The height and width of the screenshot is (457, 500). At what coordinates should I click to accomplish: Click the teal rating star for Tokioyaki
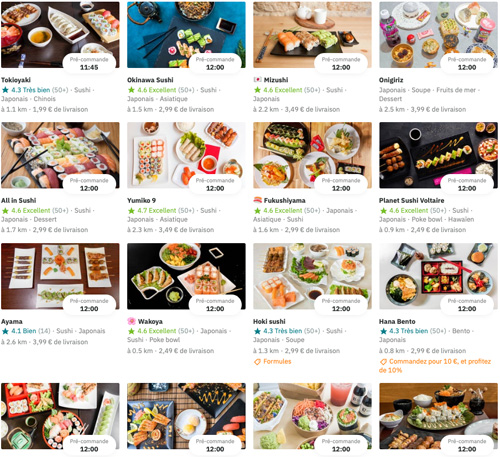coord(5,90)
